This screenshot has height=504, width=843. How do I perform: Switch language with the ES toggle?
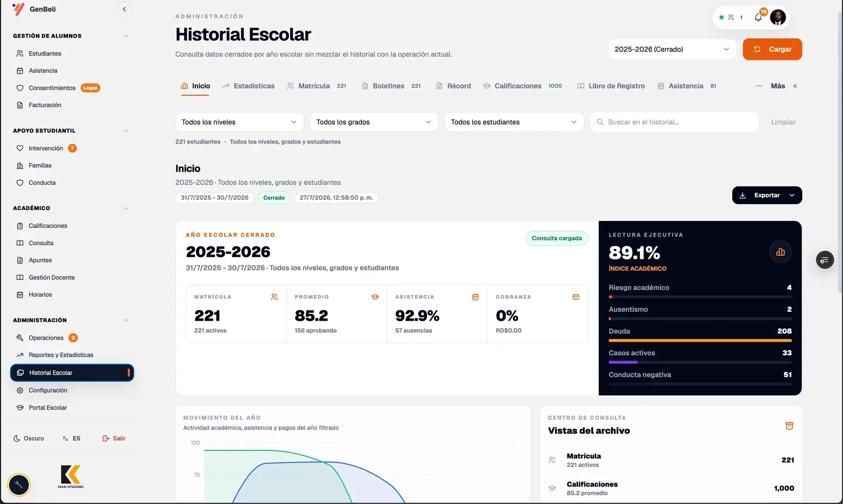point(72,438)
